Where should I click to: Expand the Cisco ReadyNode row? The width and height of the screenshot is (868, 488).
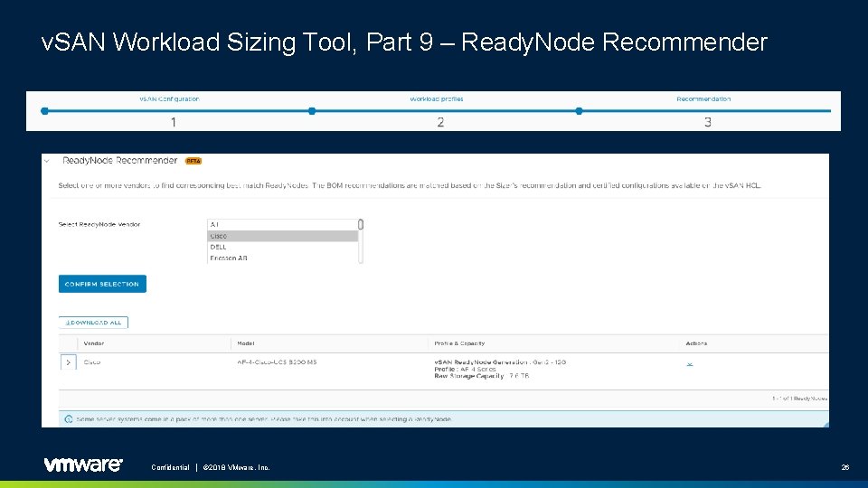68,362
